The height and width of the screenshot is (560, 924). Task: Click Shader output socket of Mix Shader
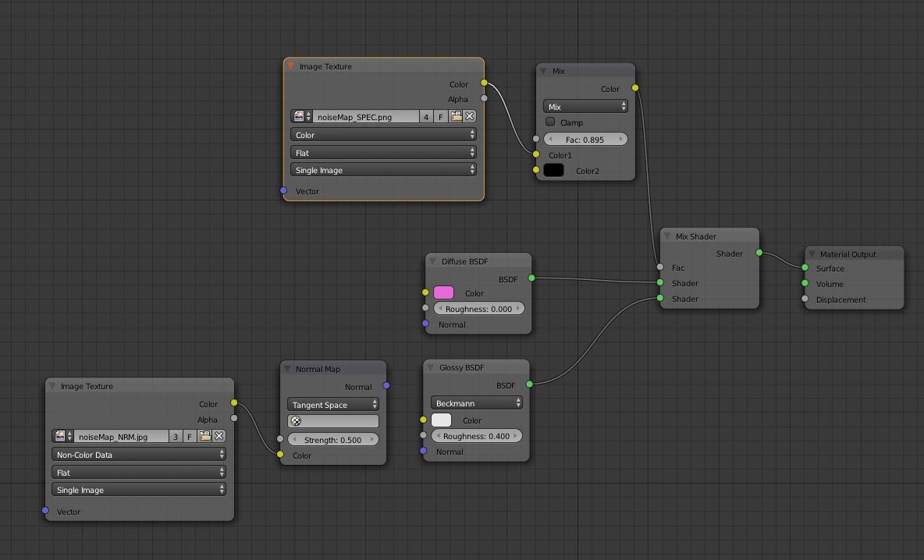tap(759, 253)
